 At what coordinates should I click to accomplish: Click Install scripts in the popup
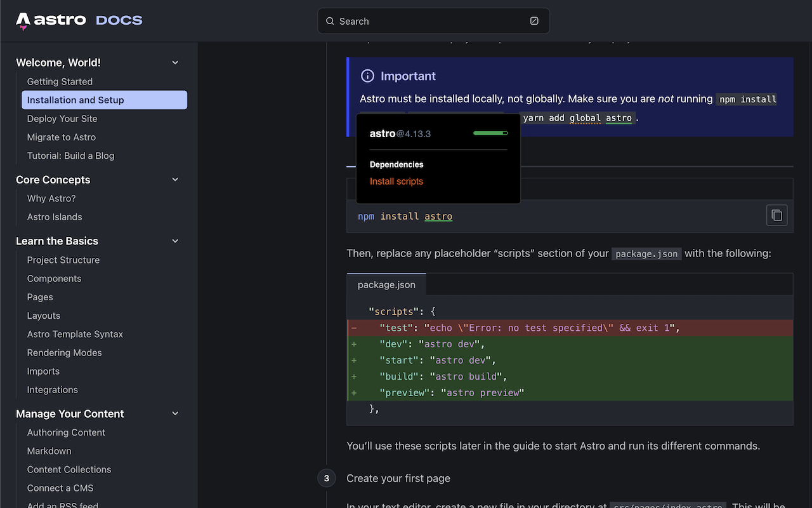coord(396,181)
